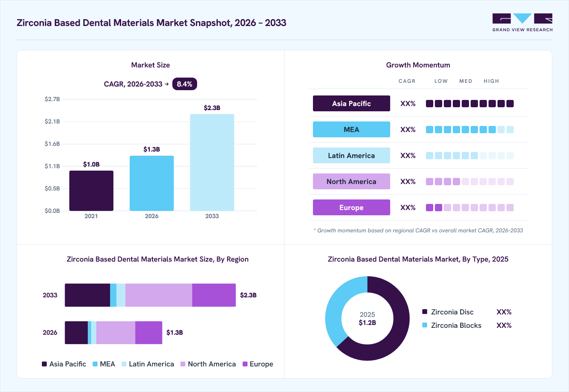Viewport: 569px width, 392px height.
Task: Click the MEA pill in Growth Momentum
Action: pyautogui.click(x=352, y=130)
